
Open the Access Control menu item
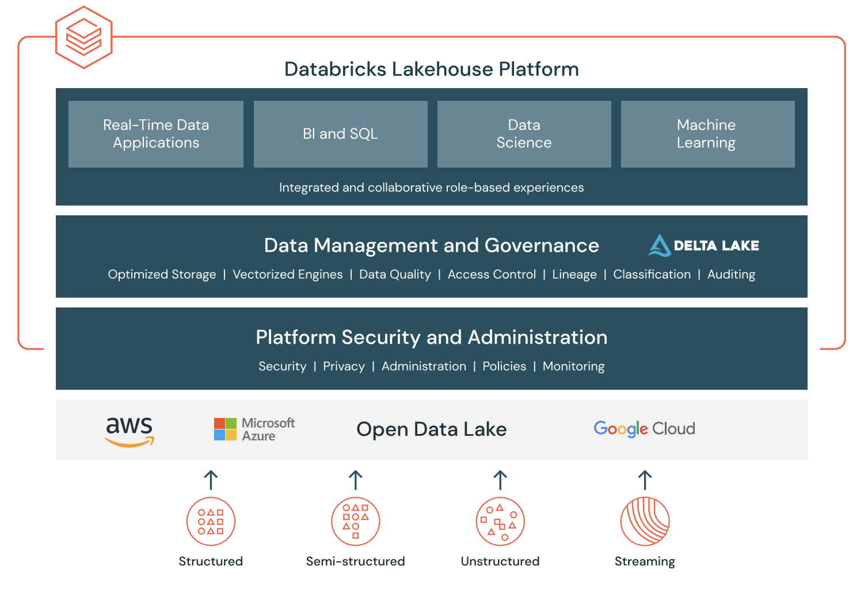[x=492, y=274]
